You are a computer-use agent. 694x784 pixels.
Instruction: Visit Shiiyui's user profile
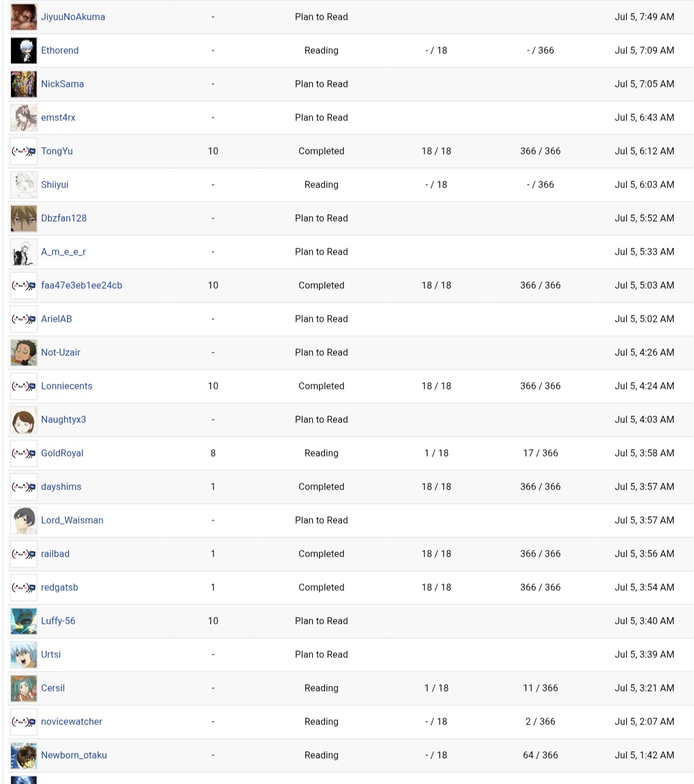55,185
